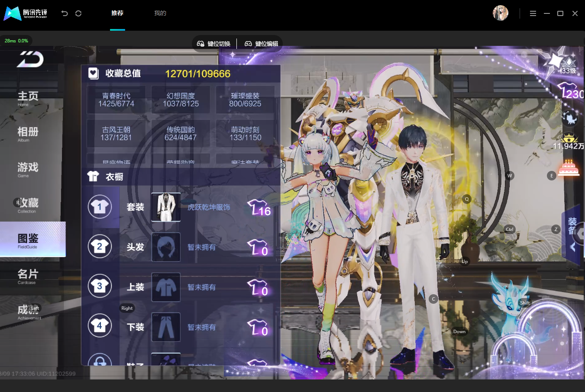Click 暂未拥有 in the 头发 row
Viewport: 585px width, 392px height.
(201, 247)
